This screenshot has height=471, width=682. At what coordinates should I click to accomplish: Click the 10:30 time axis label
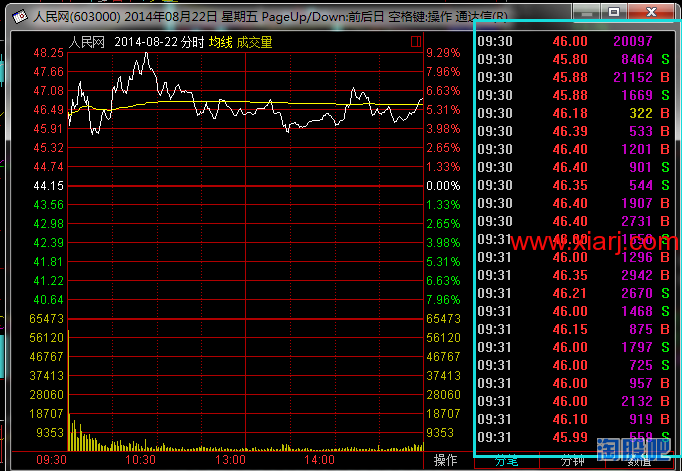[140, 460]
